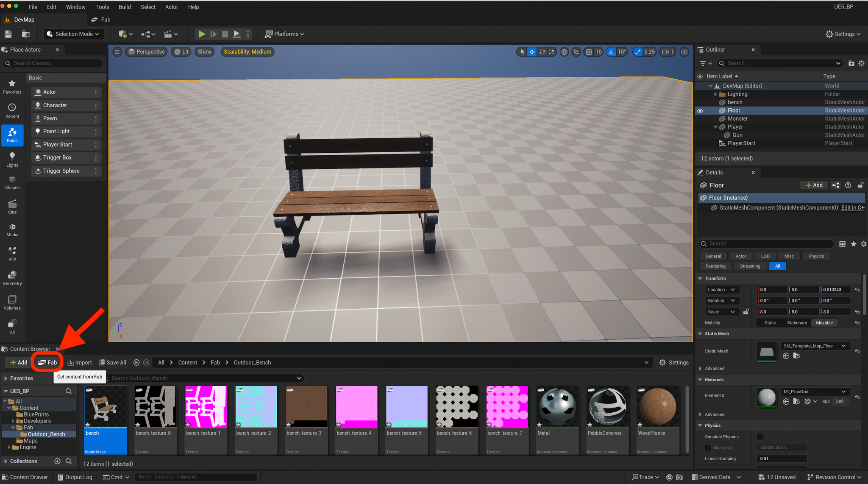Image resolution: width=868 pixels, height=484 pixels.
Task: Click the Edit in C++ link
Action: [x=853, y=208]
